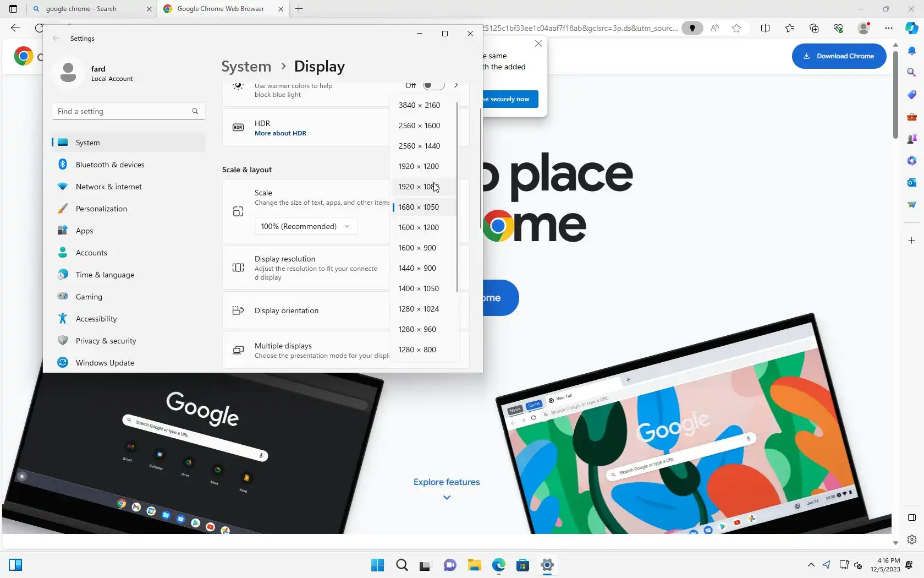
Task: Pick 1280 × 800 resolution
Action: [x=423, y=350]
